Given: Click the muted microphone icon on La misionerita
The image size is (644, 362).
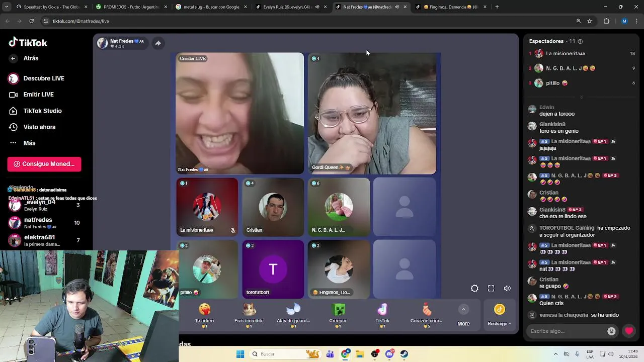Looking at the screenshot, I should tap(232, 230).
